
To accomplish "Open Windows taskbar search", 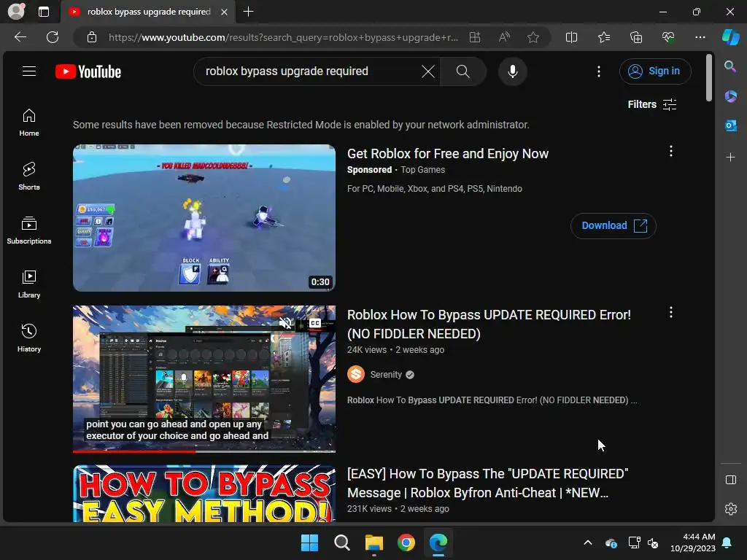I will 341,542.
